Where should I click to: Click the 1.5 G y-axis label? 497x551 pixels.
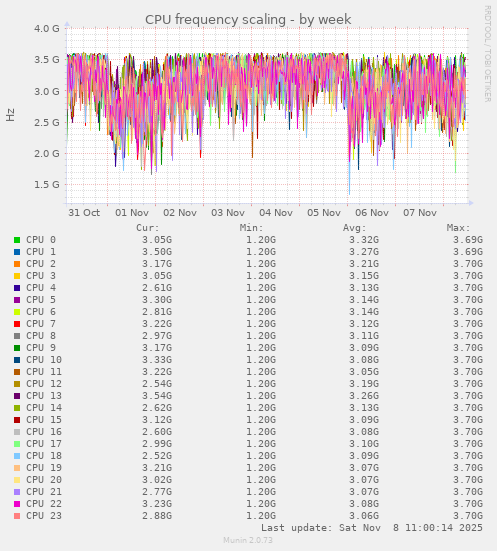pos(47,184)
